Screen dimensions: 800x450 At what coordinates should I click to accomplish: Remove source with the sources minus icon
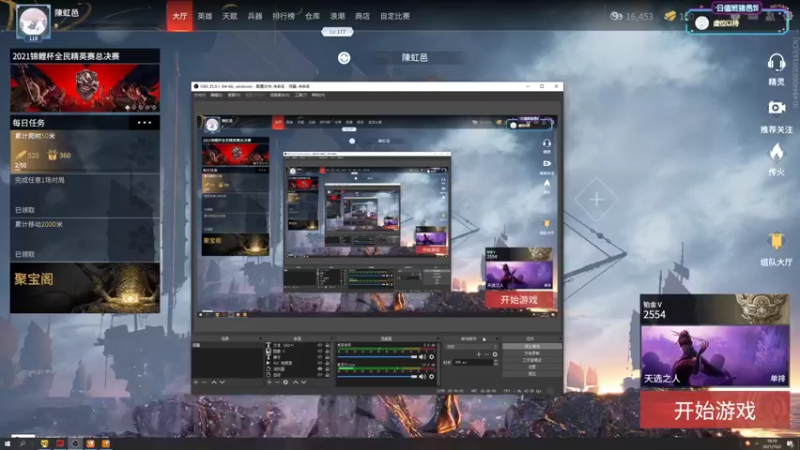[x=278, y=382]
